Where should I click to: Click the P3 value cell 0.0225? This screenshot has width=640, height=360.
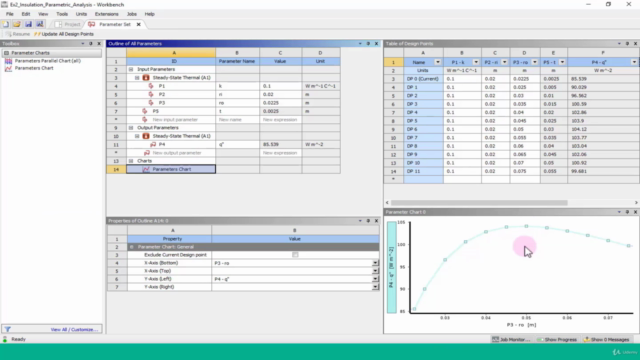(280, 103)
